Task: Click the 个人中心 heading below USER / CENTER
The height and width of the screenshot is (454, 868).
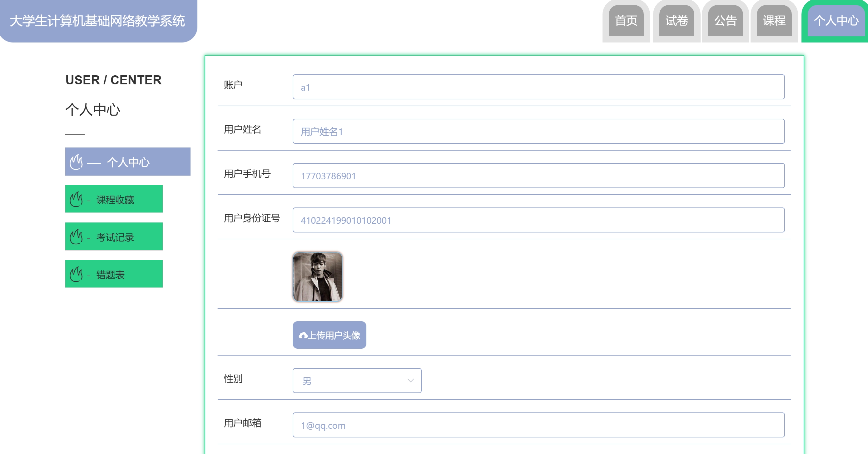Action: (93, 110)
